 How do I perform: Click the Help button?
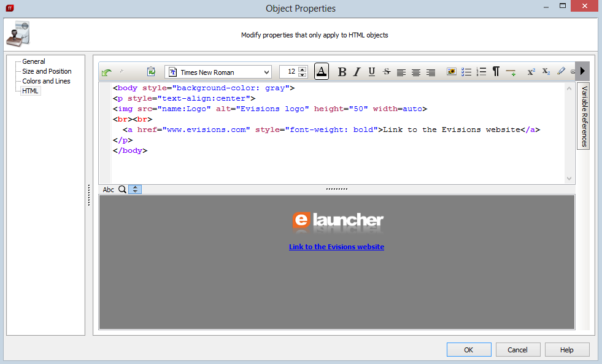click(566, 350)
